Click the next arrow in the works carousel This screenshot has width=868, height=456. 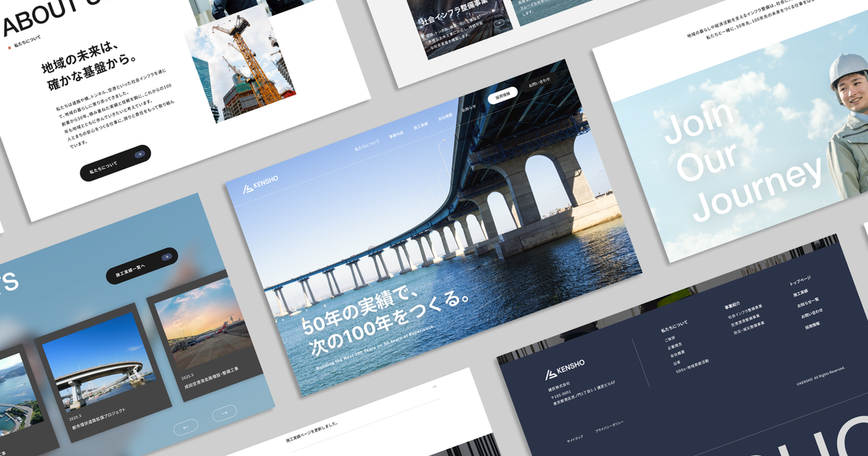(225, 413)
